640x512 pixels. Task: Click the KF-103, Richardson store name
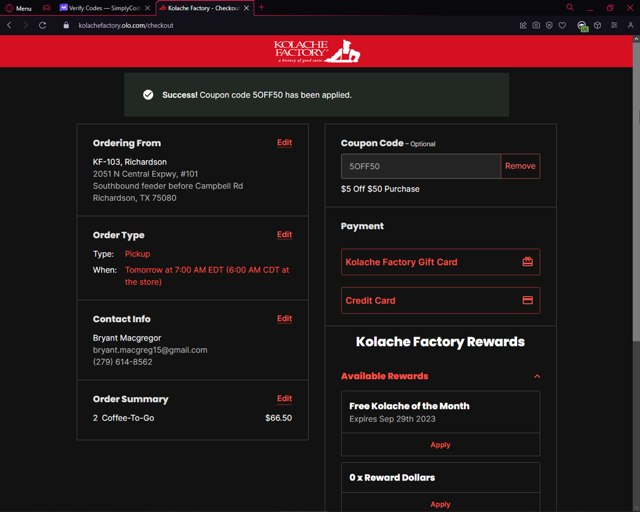129,162
